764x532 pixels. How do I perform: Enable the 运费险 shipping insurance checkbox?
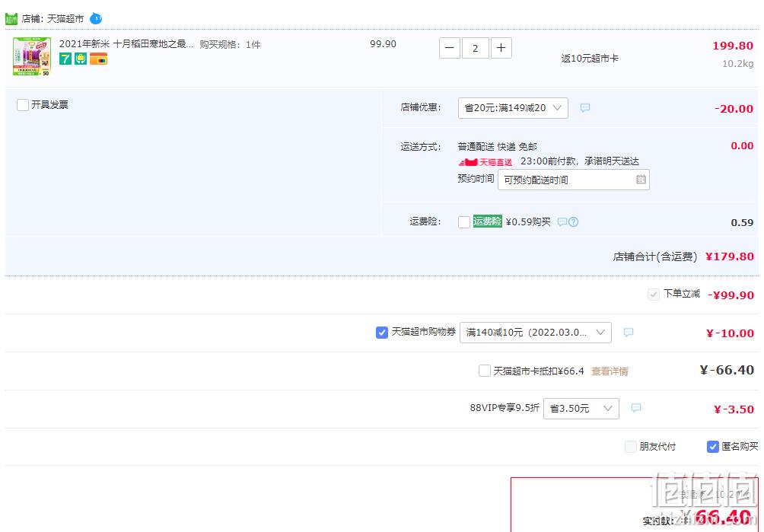click(x=464, y=222)
